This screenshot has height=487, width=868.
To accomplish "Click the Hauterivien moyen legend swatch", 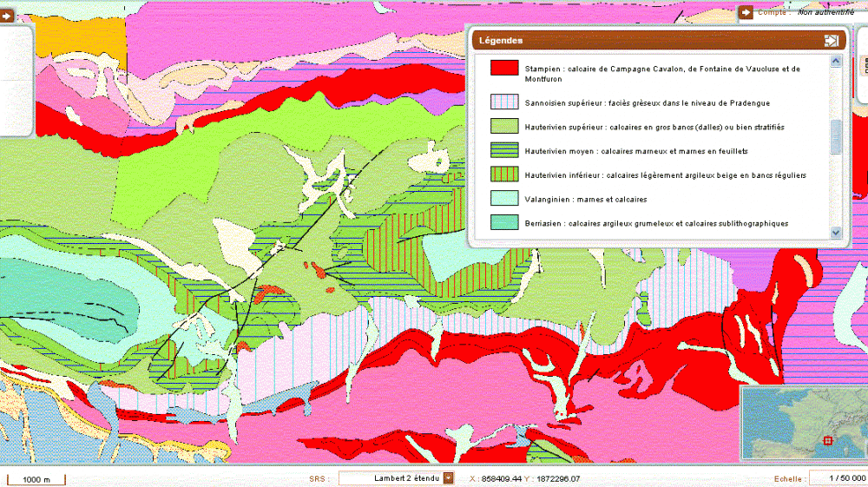I will pyautogui.click(x=504, y=151).
